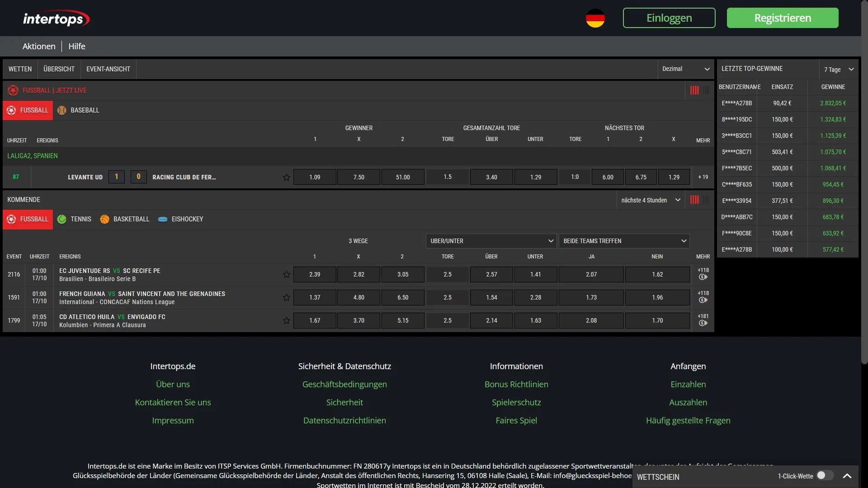This screenshot has width=868, height=488.
Task: Favorite the French Guiana match star
Action: 286,297
